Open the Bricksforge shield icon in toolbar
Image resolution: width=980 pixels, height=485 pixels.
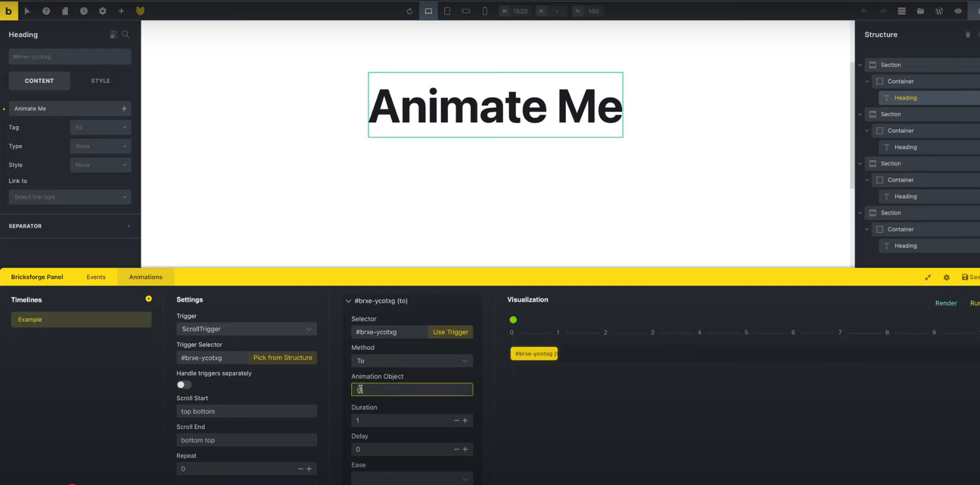[x=140, y=11]
